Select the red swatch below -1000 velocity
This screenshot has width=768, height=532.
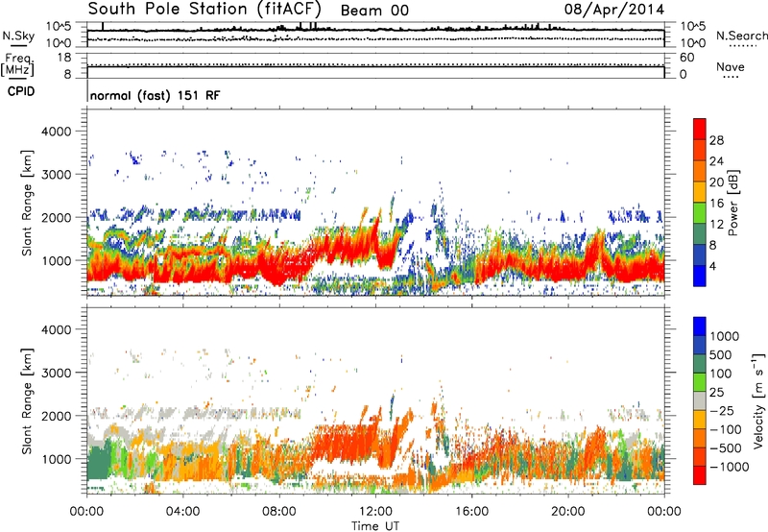[700, 475]
